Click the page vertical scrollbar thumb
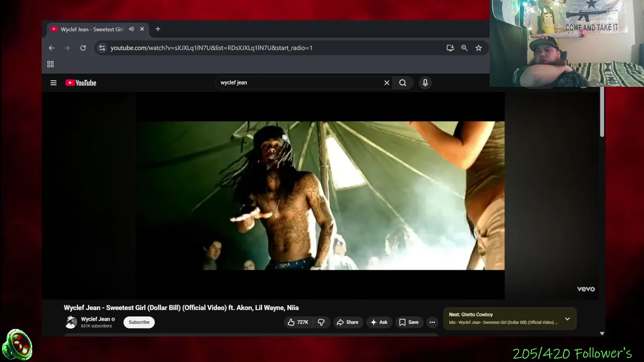This screenshot has width=644, height=362. [x=602, y=112]
